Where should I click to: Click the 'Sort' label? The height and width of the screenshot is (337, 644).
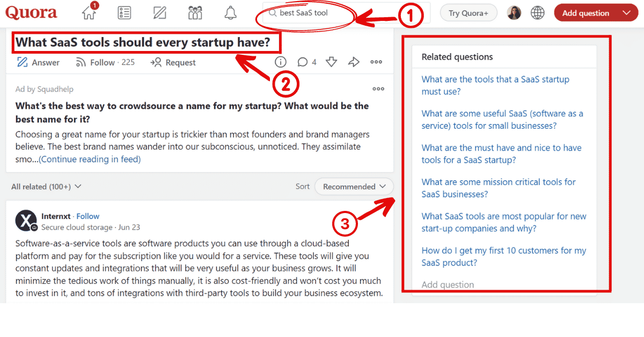click(x=303, y=187)
